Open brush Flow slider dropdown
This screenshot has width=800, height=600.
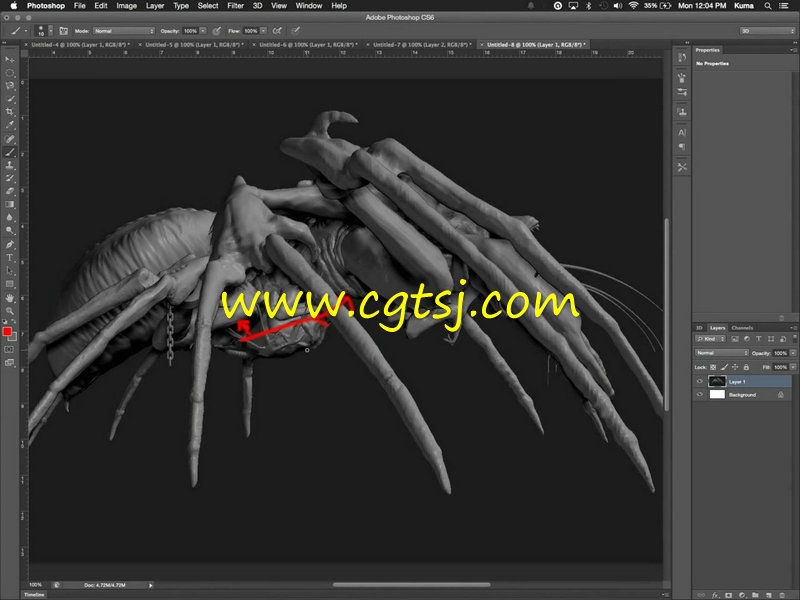(263, 31)
